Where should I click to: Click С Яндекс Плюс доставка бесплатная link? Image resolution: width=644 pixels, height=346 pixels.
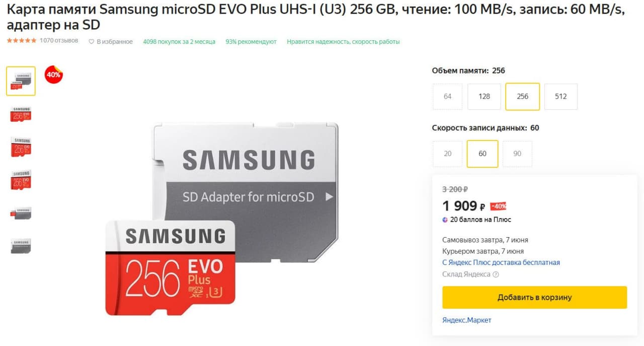[x=501, y=262]
